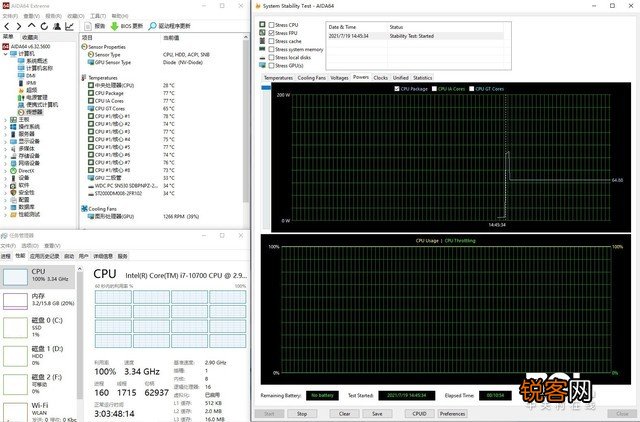Switch to the Temperatures tab
Image resolution: width=640 pixels, height=422 pixels.
[278, 78]
